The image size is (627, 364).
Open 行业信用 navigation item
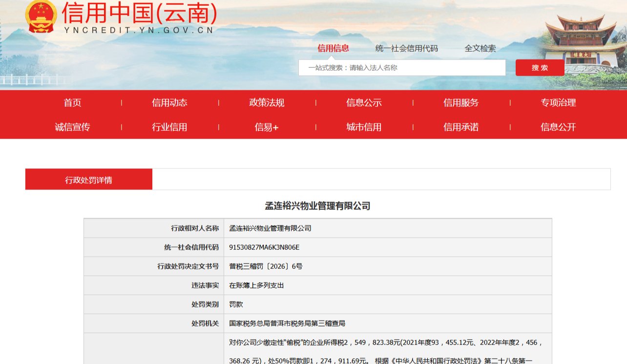(x=169, y=127)
